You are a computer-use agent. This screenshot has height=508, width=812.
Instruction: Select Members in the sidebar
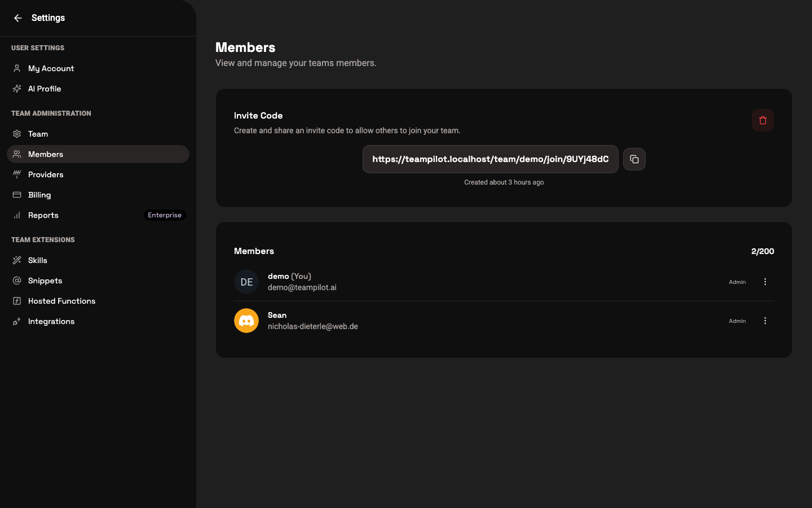(98, 154)
